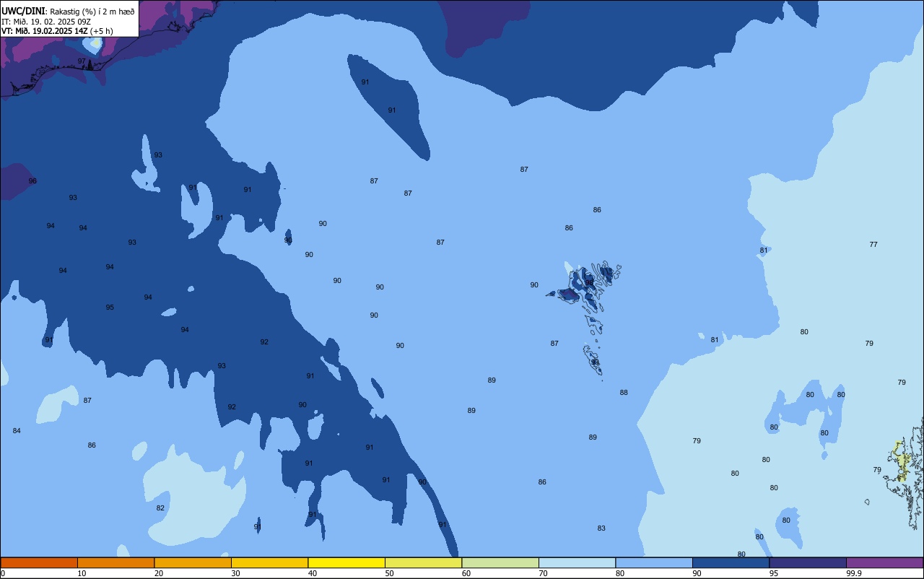Click the humidity value 77 on the map
This screenshot has height=579, width=924.
tap(873, 245)
